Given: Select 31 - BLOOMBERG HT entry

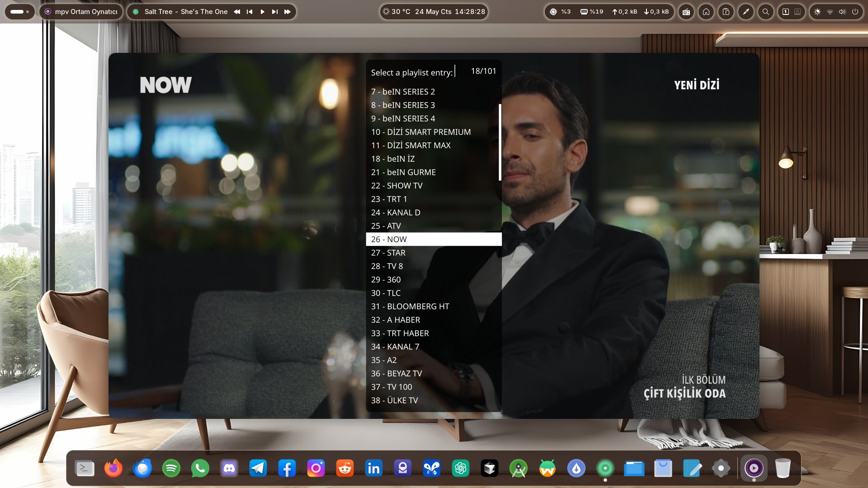Looking at the screenshot, I should point(434,306).
